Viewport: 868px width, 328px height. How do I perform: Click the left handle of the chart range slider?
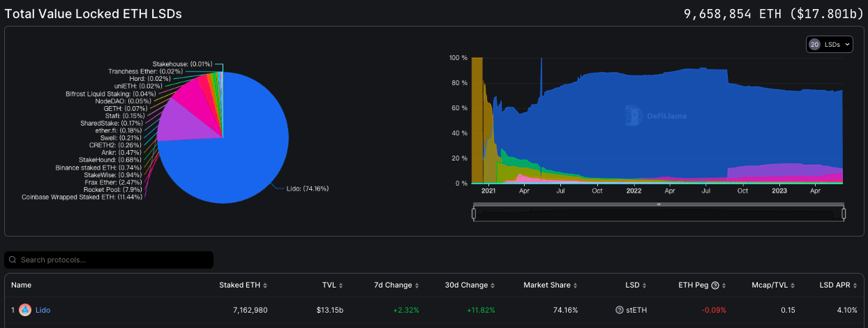474,213
